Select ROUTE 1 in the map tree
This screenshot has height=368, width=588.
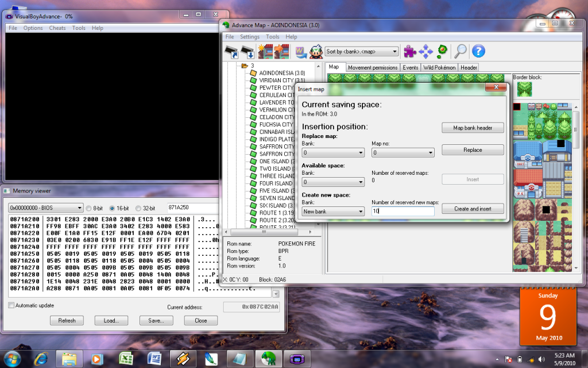(x=277, y=213)
